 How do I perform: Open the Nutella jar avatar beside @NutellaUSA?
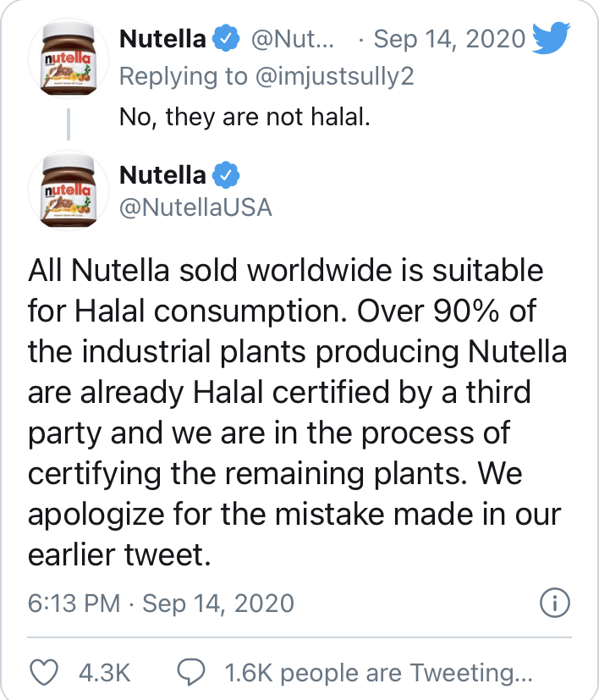click(69, 190)
